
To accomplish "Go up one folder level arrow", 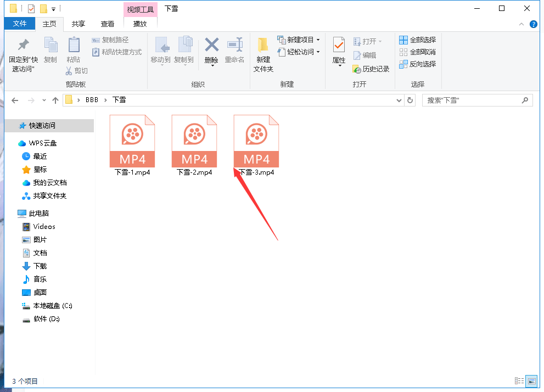I will (x=55, y=100).
